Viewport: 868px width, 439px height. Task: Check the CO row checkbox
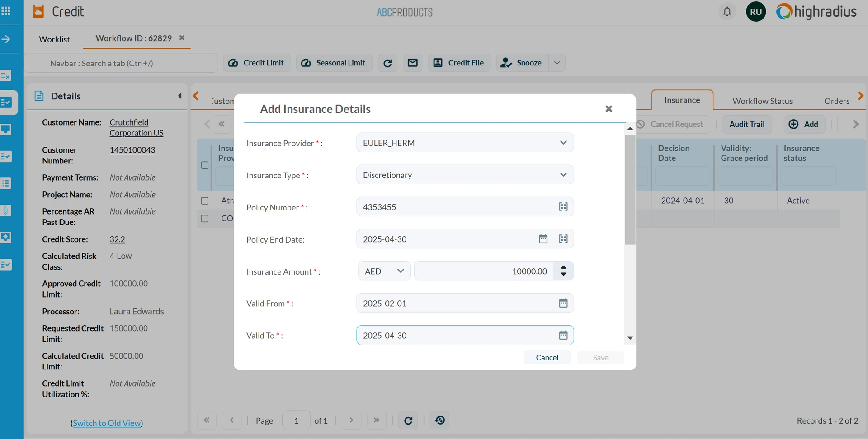tap(205, 219)
